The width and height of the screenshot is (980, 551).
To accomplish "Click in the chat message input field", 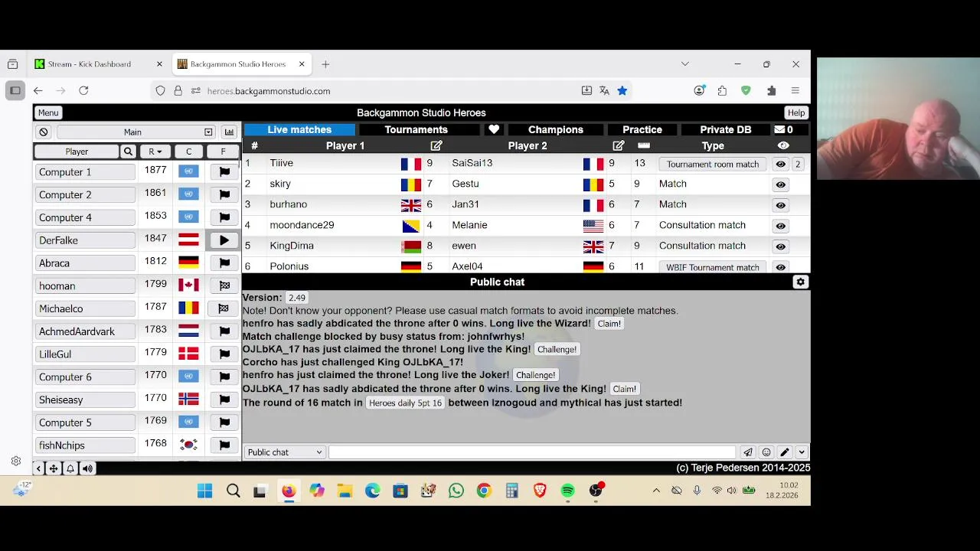I will point(532,452).
